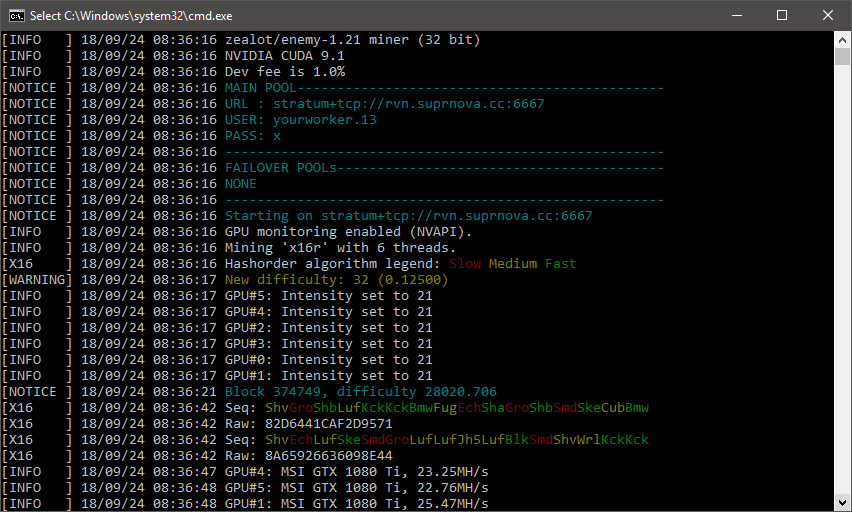Screen dimensions: 852x512
Task: Click the scrollbar up arrow
Action: [x=843, y=39]
